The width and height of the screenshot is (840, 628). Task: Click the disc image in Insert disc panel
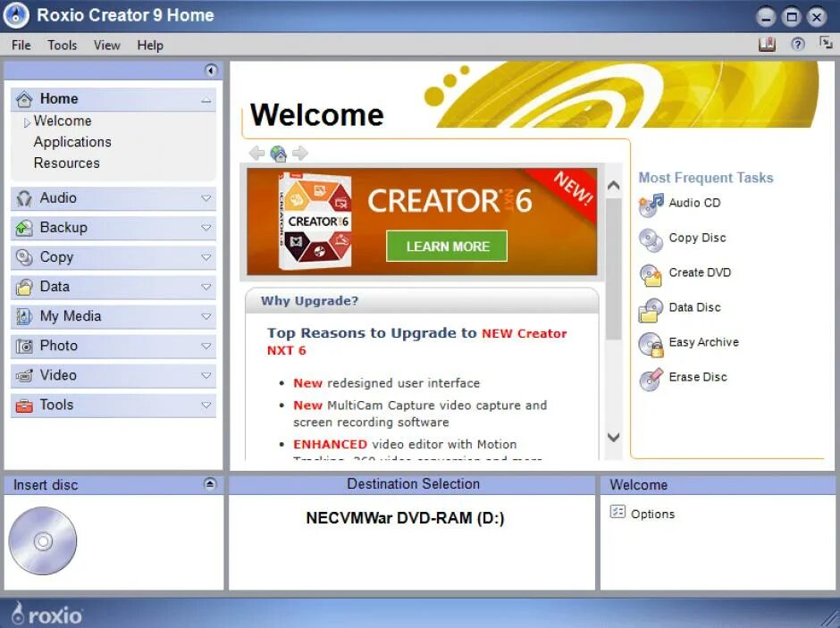43,540
